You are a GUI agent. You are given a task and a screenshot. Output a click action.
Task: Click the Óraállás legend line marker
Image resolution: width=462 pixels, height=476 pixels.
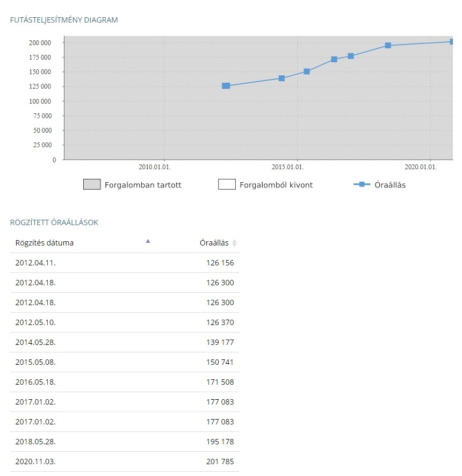pyautogui.click(x=362, y=184)
